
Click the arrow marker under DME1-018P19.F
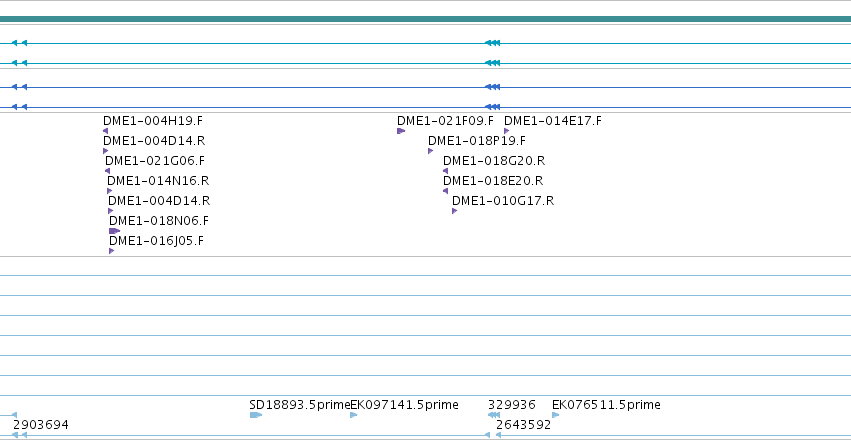430,151
